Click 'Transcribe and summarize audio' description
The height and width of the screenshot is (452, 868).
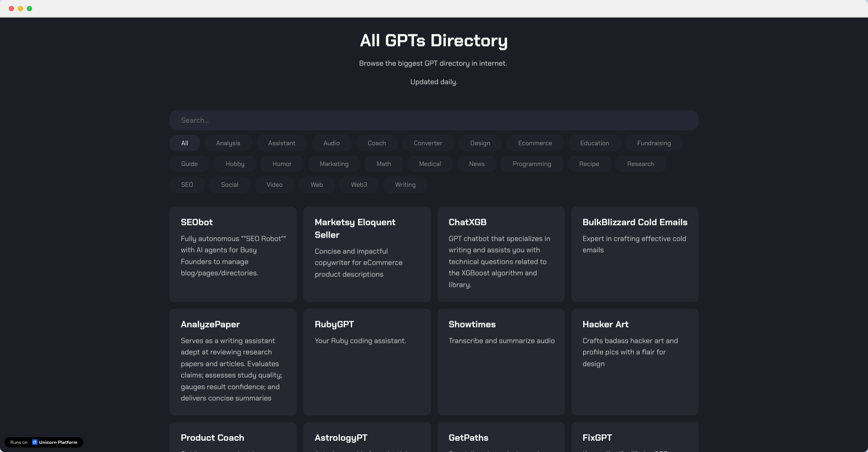pyautogui.click(x=501, y=341)
